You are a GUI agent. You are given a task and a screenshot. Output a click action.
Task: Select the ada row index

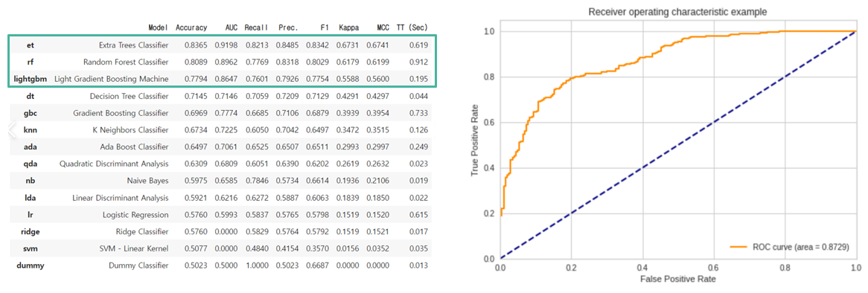tap(31, 146)
